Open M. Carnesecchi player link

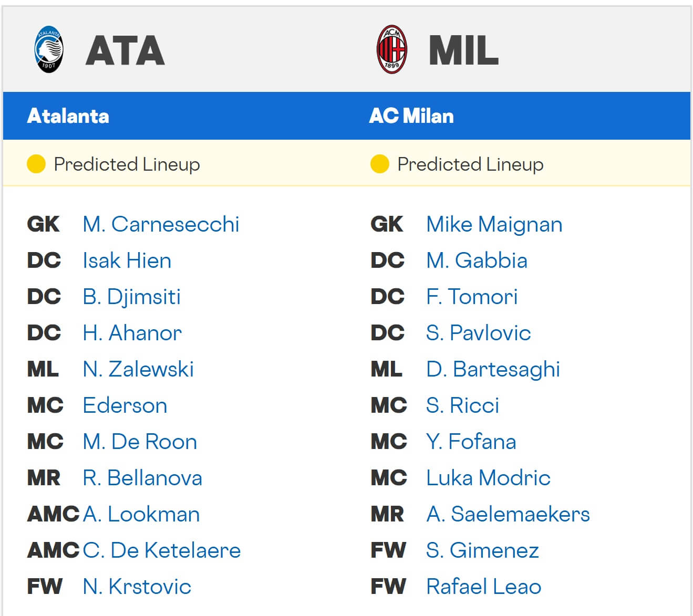click(x=161, y=224)
